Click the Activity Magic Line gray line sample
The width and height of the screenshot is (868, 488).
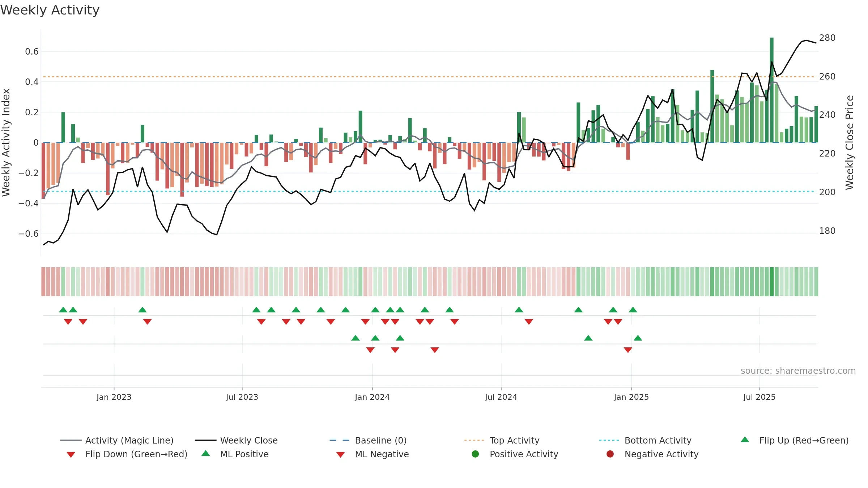point(71,440)
